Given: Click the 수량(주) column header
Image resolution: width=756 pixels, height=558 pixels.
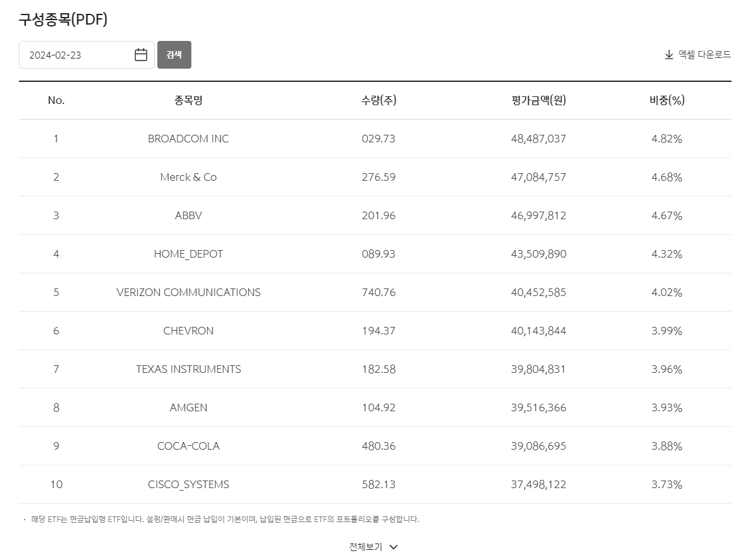Looking at the screenshot, I should coord(379,100).
